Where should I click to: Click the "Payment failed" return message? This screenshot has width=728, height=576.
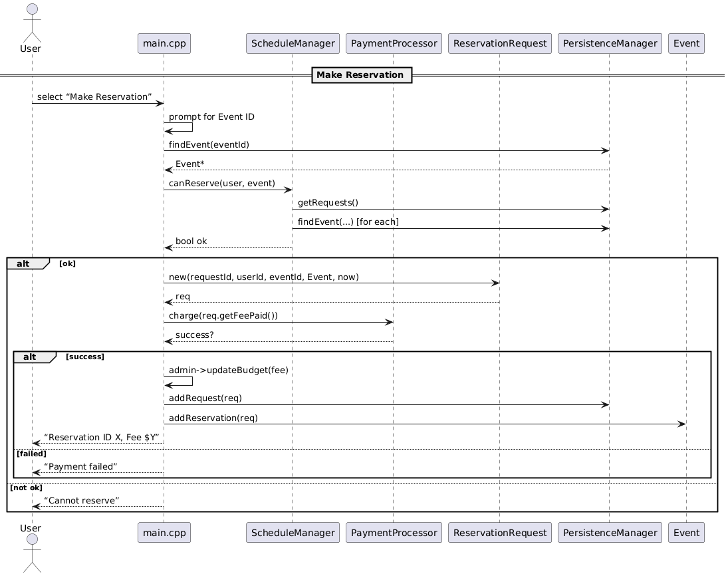(80, 466)
